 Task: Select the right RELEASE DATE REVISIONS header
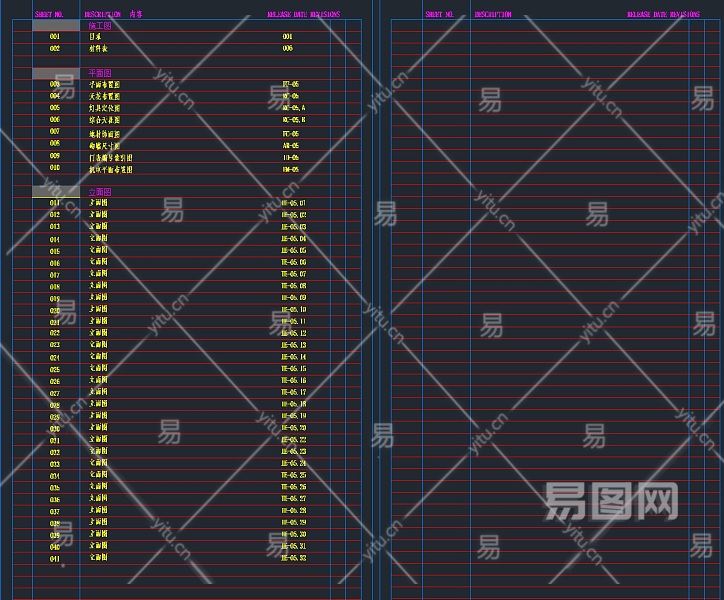(x=663, y=15)
